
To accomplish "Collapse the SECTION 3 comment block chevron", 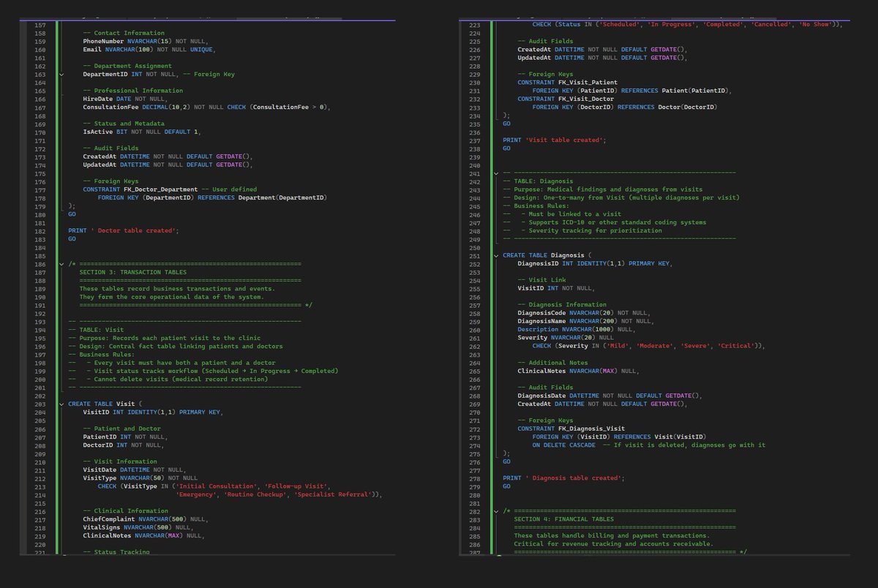I will click(61, 264).
